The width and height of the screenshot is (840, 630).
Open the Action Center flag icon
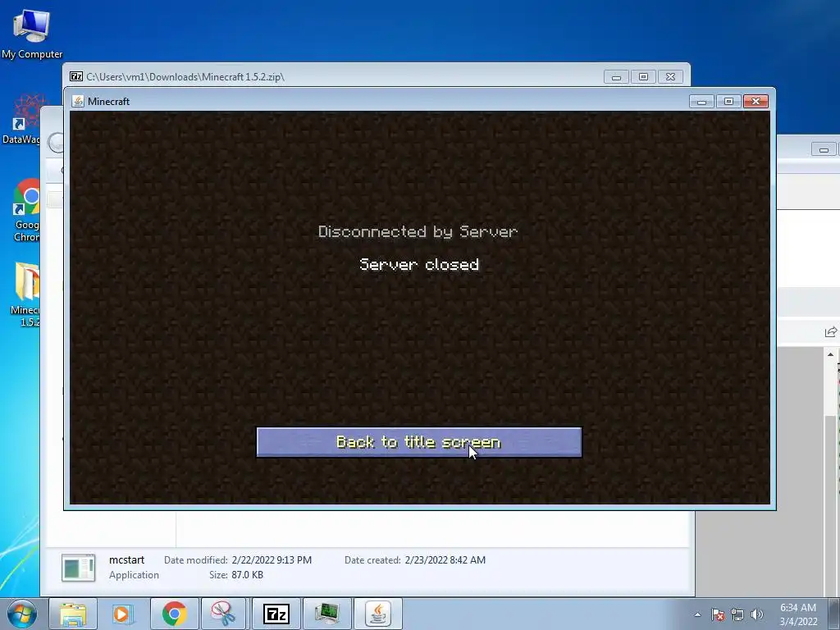718,614
